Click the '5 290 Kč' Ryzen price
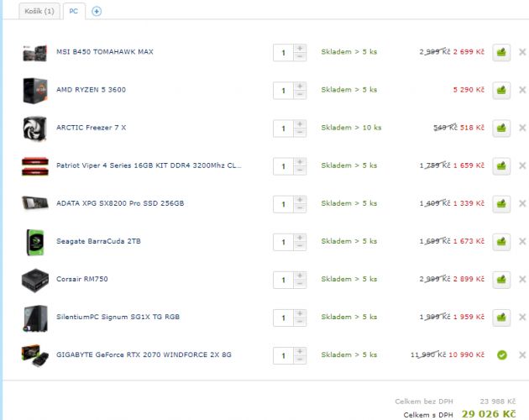This screenshot has height=420, width=529. [469, 90]
